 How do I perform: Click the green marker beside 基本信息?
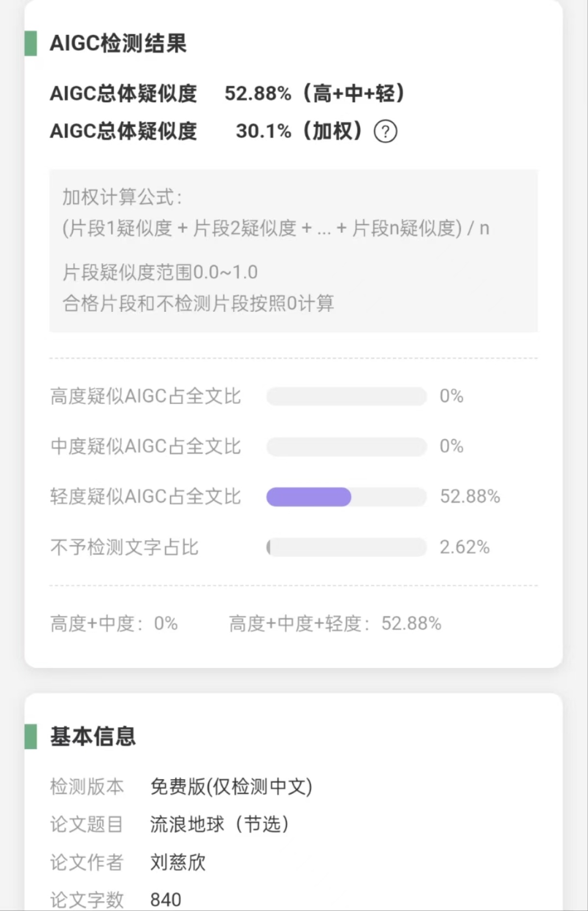[31, 736]
